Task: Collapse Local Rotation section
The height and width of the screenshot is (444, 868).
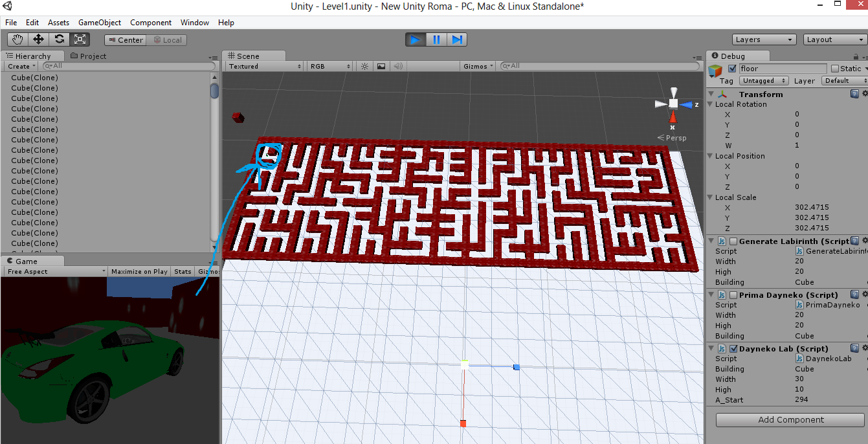Action: pos(711,104)
